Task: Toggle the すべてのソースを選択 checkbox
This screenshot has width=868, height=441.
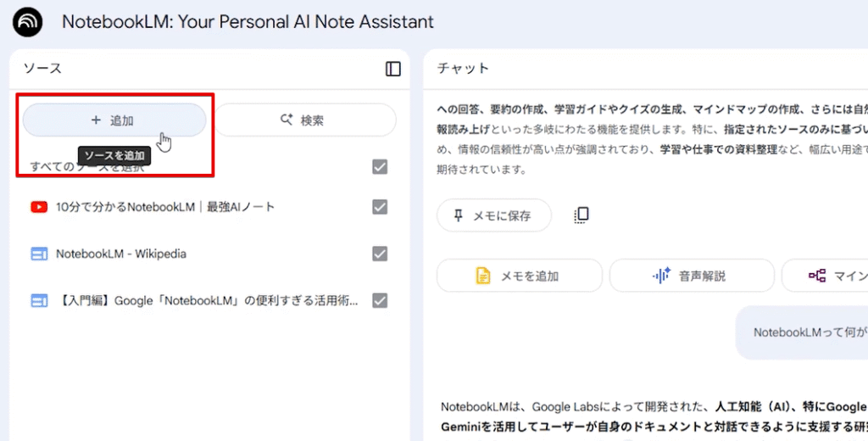Action: point(380,167)
